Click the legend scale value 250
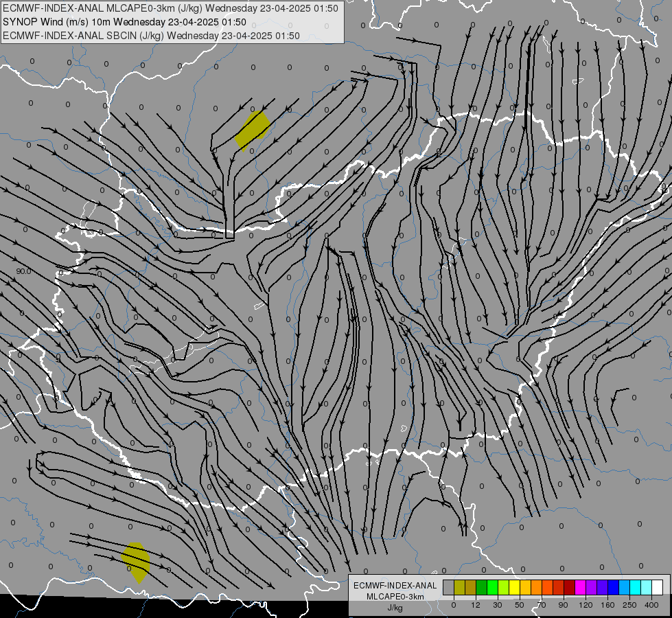The image size is (672, 618). pos(629,605)
